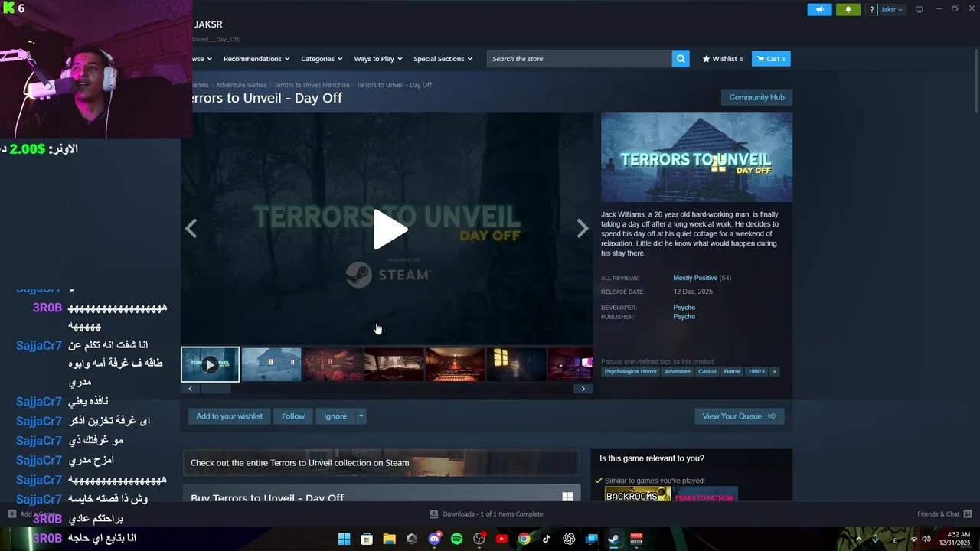This screenshot has width=980, height=551.
Task: Click thumbnail strip left scroll arrow
Action: coord(190,389)
